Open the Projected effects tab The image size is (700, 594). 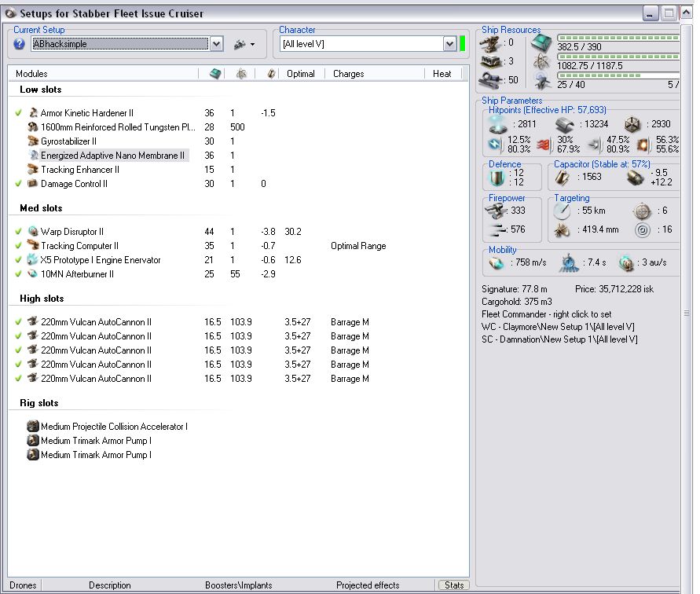(x=368, y=585)
